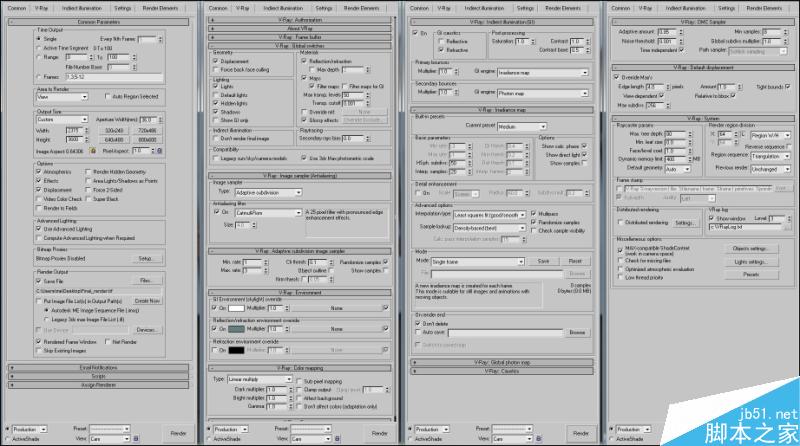Click the Every Nth Frame spinner arrows

click(160, 39)
